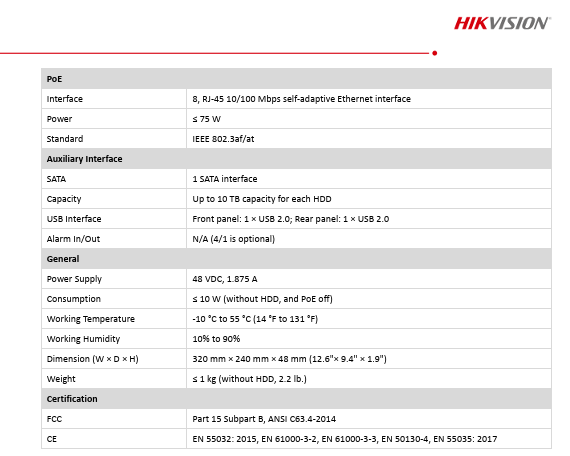The image size is (570, 456).
Task: Select '≤ 1 kg (without HDD, 2.2 lb.)'
Action: [x=249, y=379]
